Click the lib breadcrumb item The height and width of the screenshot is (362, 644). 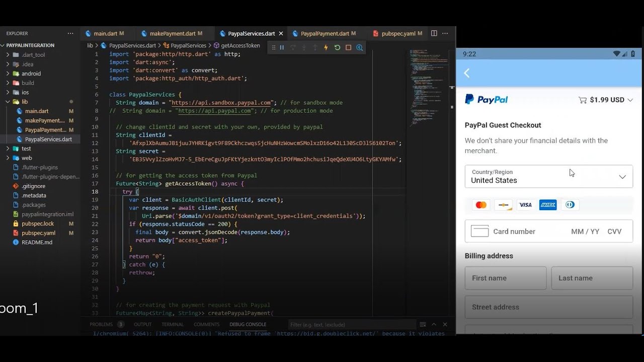click(91, 46)
